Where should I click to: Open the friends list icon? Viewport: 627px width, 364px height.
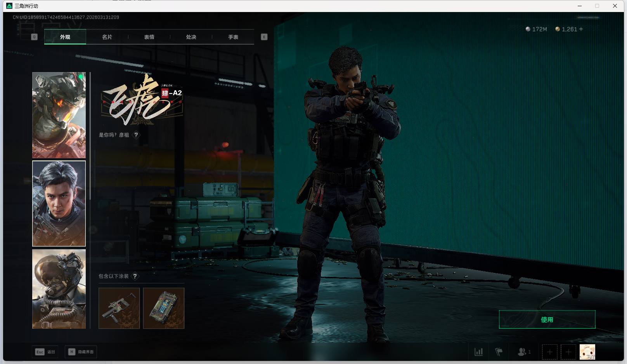523,352
